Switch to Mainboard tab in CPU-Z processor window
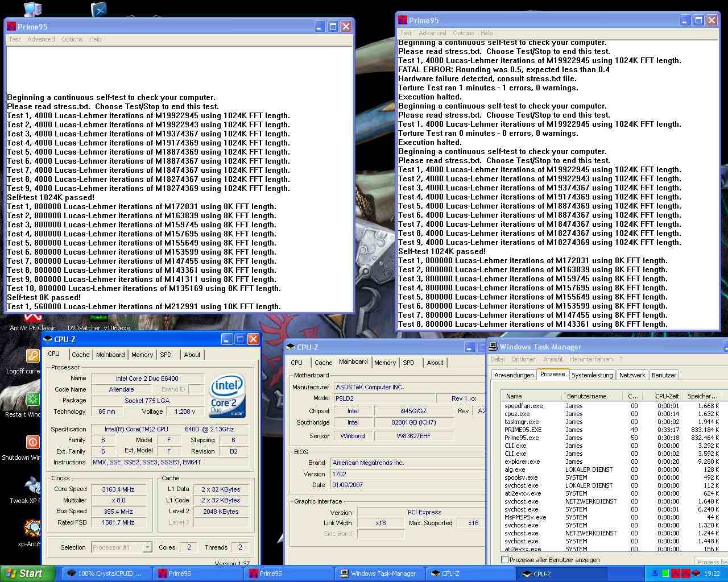Screen dimensions: 728x582 tap(110, 355)
